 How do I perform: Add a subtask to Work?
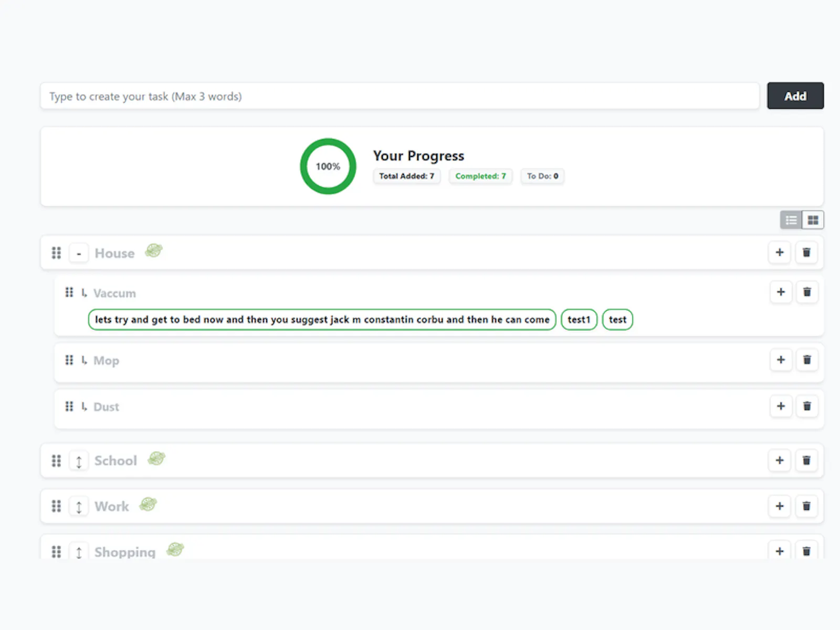click(x=780, y=506)
